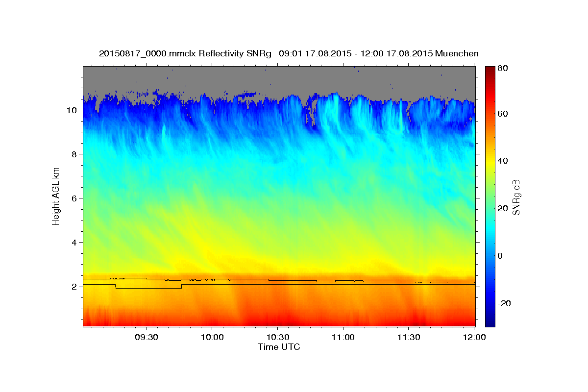Click the 10:00 time tick label
The image size is (588, 392).
tap(212, 338)
